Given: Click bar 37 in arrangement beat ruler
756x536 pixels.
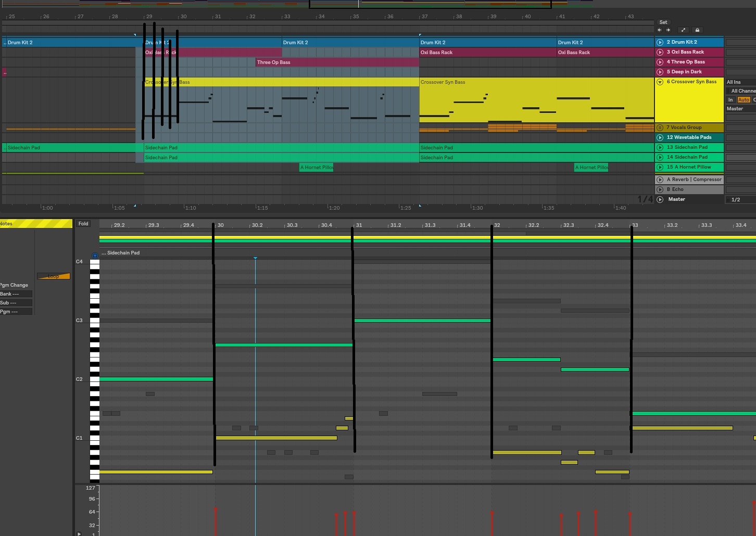Looking at the screenshot, I should click(x=424, y=17).
